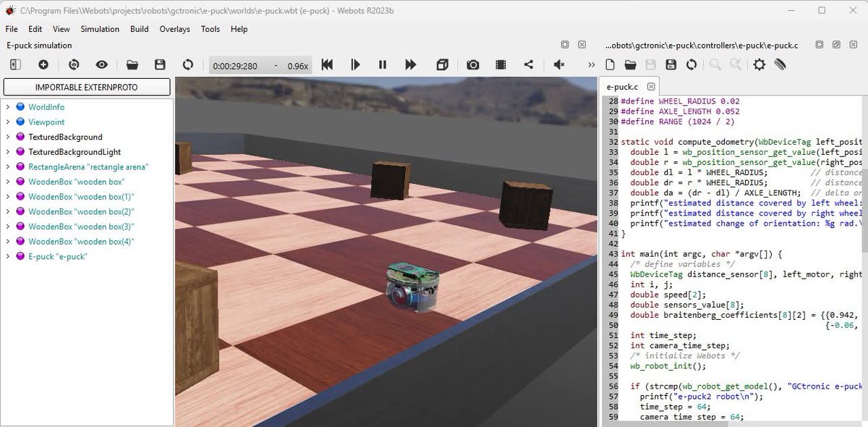Take a screenshot with the camera icon
Screen dimensions: 868x427
coord(472,64)
